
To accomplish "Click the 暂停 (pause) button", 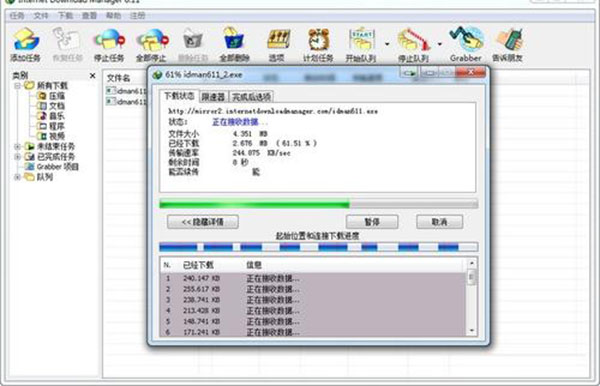I will pos(372,222).
